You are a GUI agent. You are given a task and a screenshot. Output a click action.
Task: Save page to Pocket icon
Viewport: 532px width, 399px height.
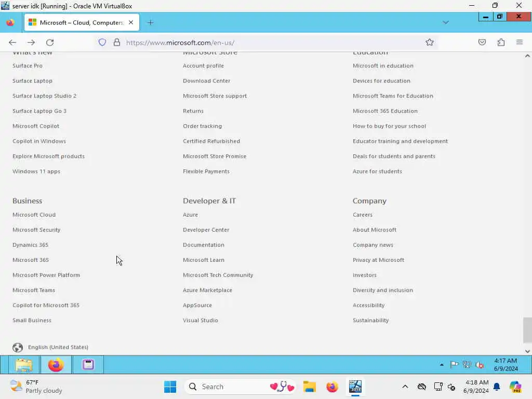point(482,43)
